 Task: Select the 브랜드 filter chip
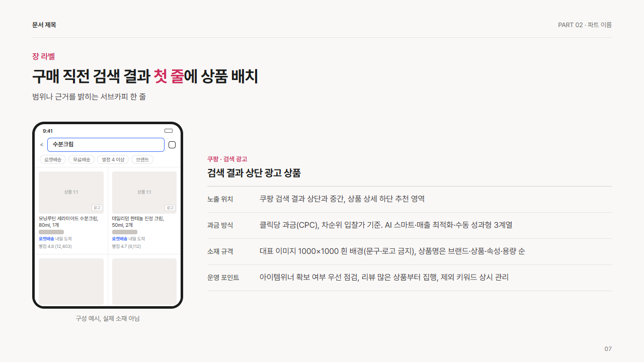click(x=142, y=159)
